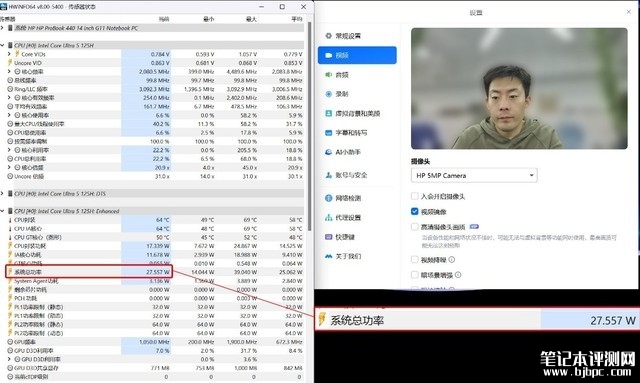Image resolution: width=640 pixels, height=383 pixels.
Task: Select the PL2功率限制 (动态) row
Action: tap(152, 333)
